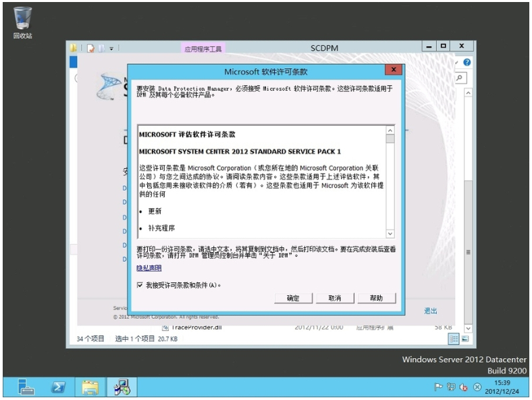Click the properties icon in Explorer title bar

(x=90, y=48)
